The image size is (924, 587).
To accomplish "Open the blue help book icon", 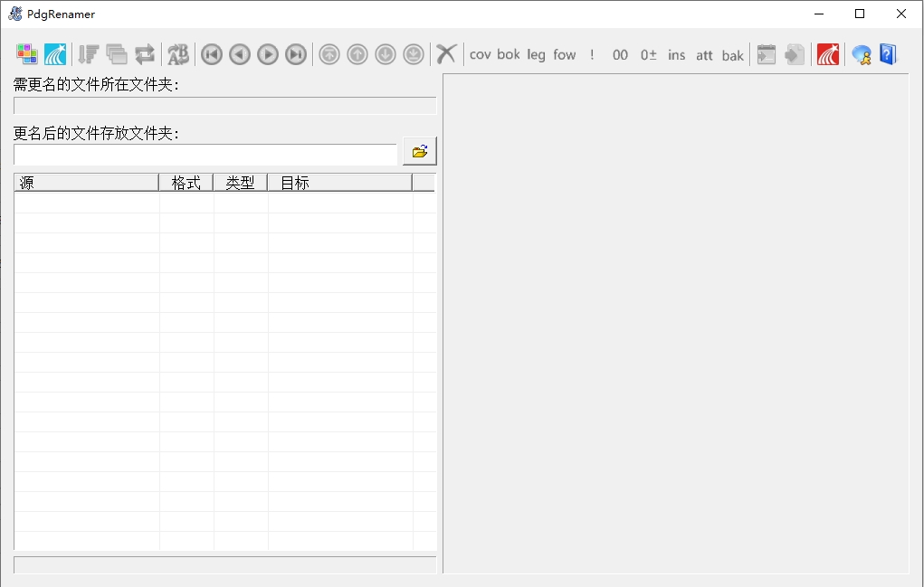I will coord(888,54).
